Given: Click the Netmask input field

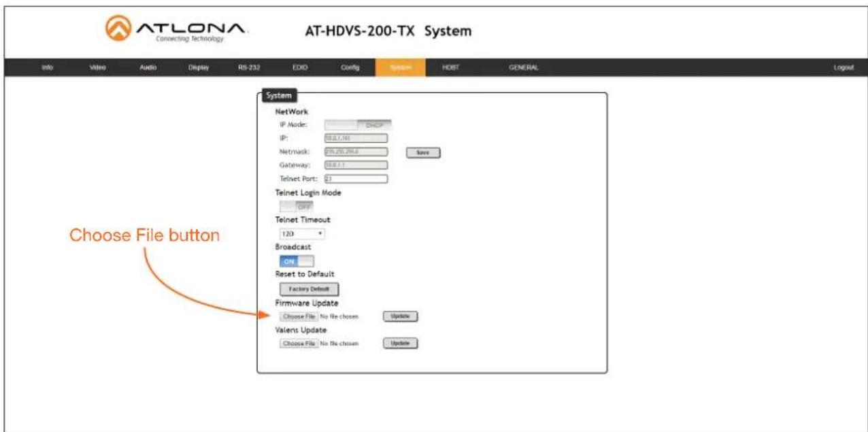Looking at the screenshot, I should (355, 152).
